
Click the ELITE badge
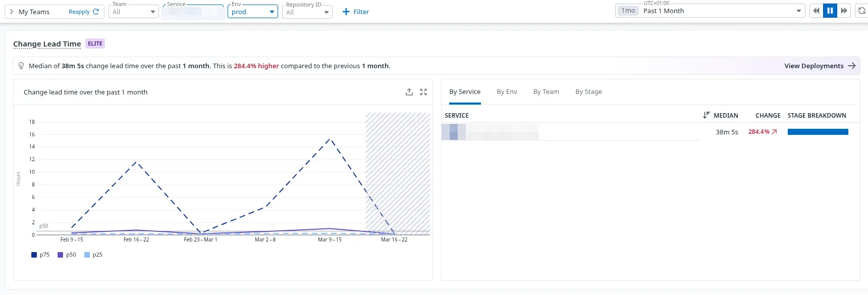tap(95, 43)
